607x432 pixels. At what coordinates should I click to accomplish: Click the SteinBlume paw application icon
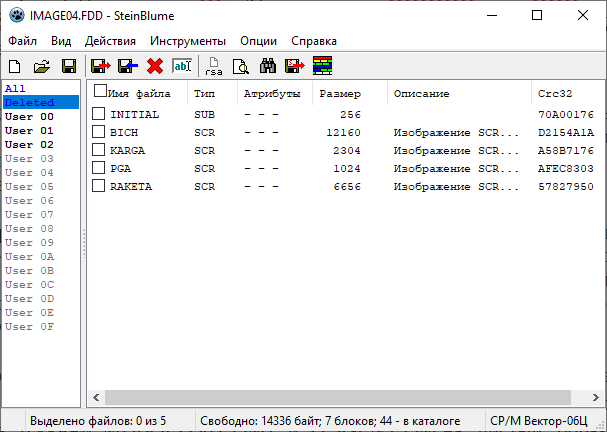click(17, 16)
